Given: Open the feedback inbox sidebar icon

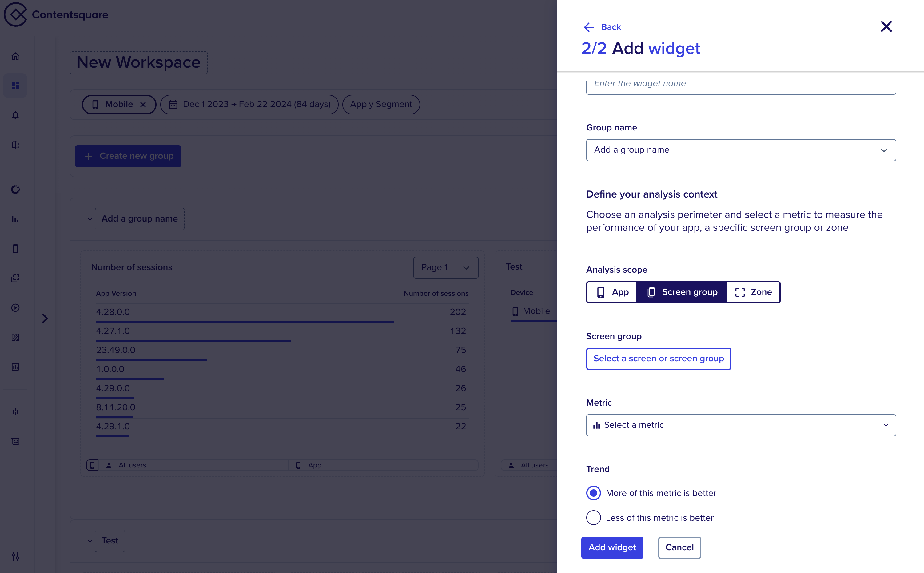Looking at the screenshot, I should click(x=15, y=441).
